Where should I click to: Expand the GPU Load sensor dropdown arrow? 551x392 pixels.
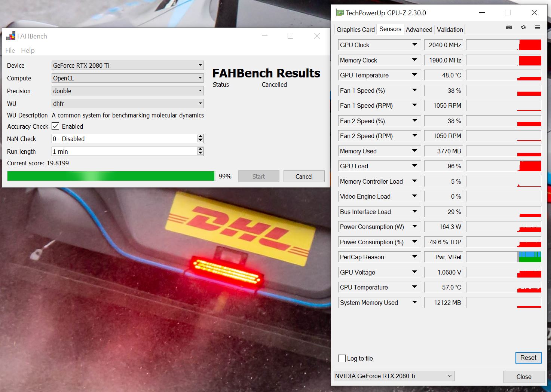(x=414, y=166)
